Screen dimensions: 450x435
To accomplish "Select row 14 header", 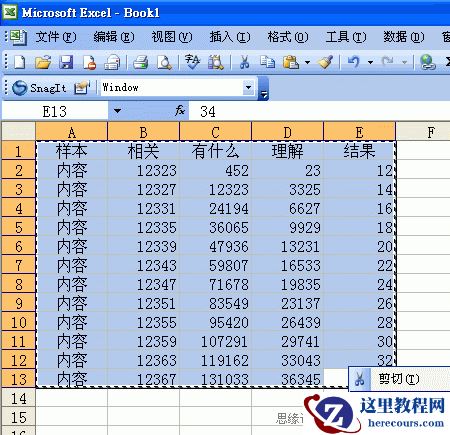I will [x=19, y=398].
